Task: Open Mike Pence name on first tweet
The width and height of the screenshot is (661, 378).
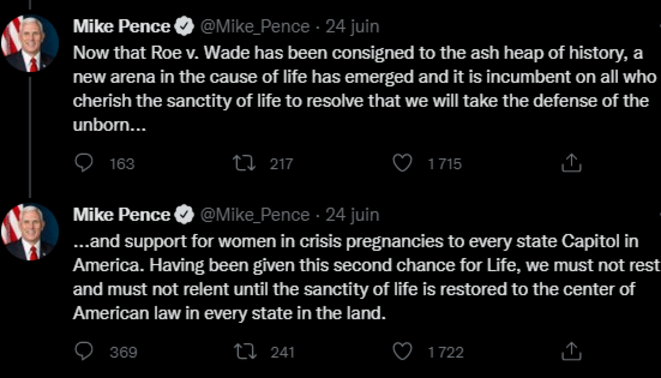Action: (x=121, y=27)
